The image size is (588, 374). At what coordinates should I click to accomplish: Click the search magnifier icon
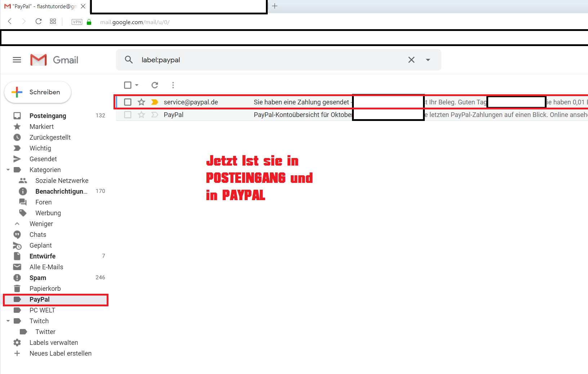[x=129, y=60]
